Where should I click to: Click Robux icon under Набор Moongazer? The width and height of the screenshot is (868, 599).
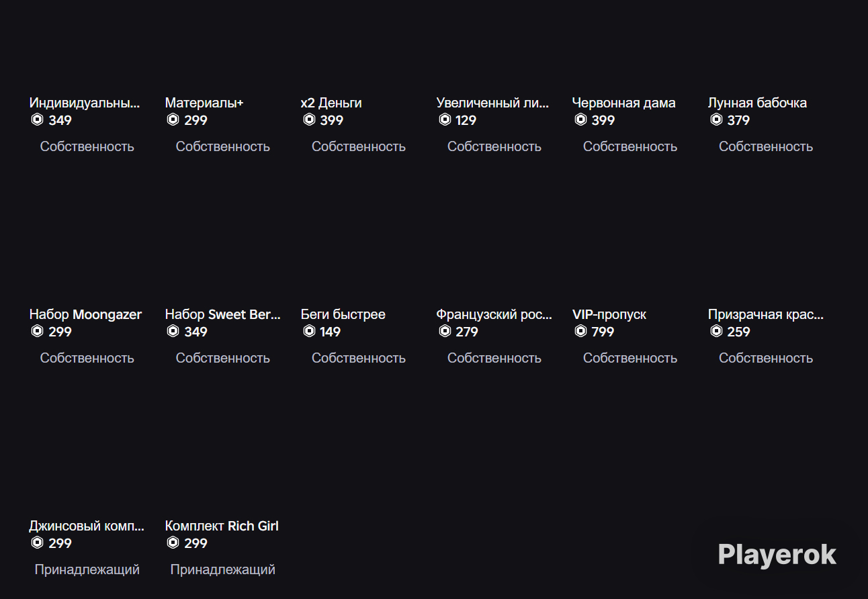[x=38, y=331]
